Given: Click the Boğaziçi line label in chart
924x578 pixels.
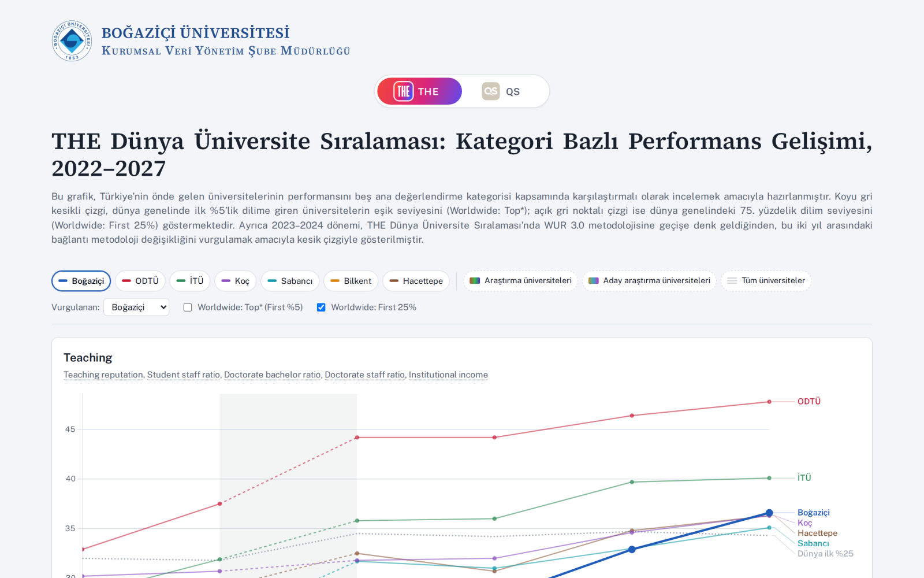Looking at the screenshot, I should coord(814,513).
